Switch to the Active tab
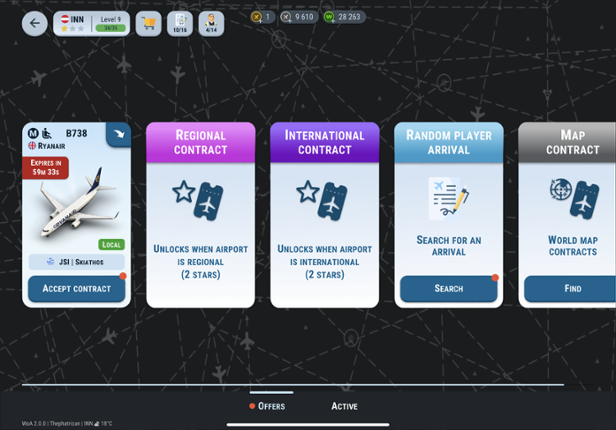The image size is (616, 430). (344, 406)
